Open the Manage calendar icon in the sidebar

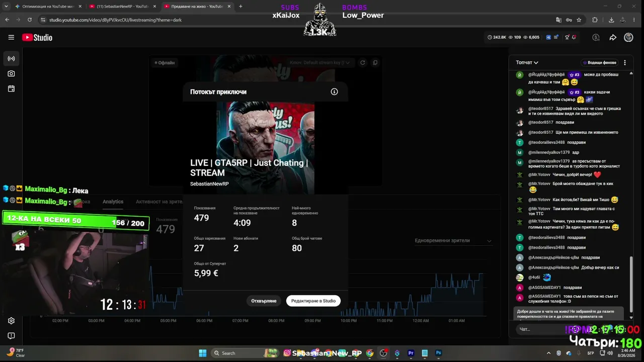[x=11, y=88]
